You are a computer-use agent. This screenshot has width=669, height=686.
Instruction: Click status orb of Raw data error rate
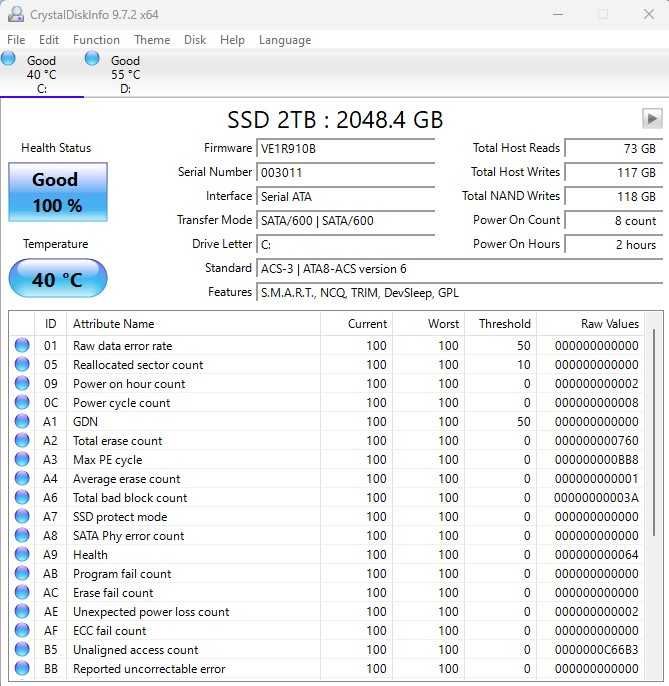(x=22, y=345)
